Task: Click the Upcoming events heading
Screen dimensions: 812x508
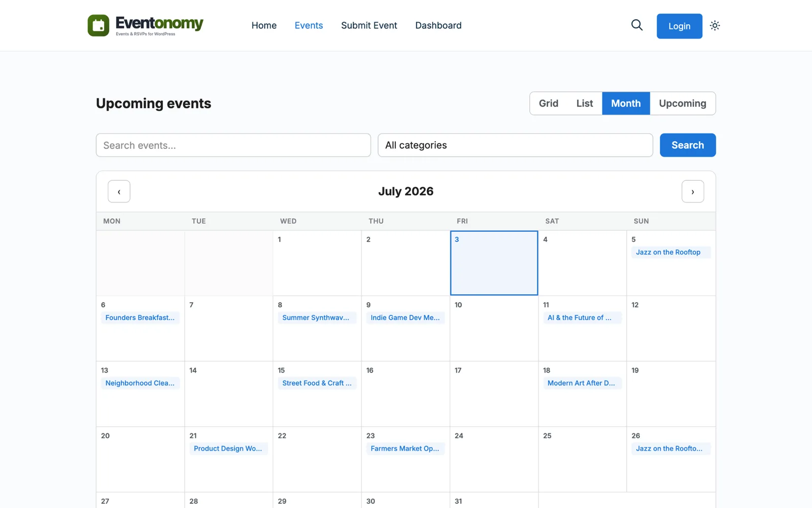Action: 153,103
